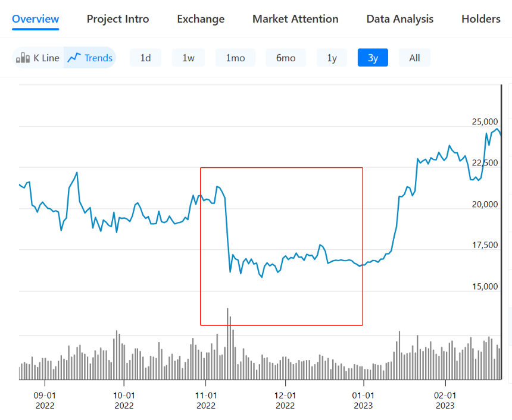
Task: Open the Overview tab
Action: tap(36, 19)
